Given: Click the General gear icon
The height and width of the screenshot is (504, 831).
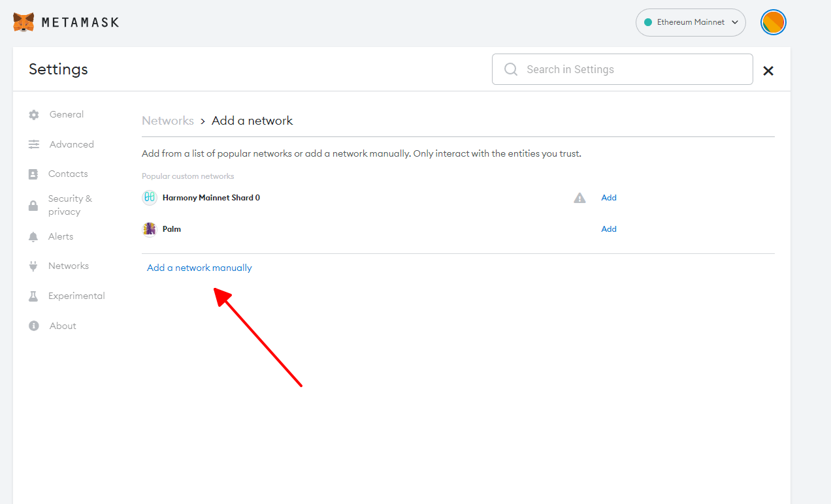Looking at the screenshot, I should 34,115.
